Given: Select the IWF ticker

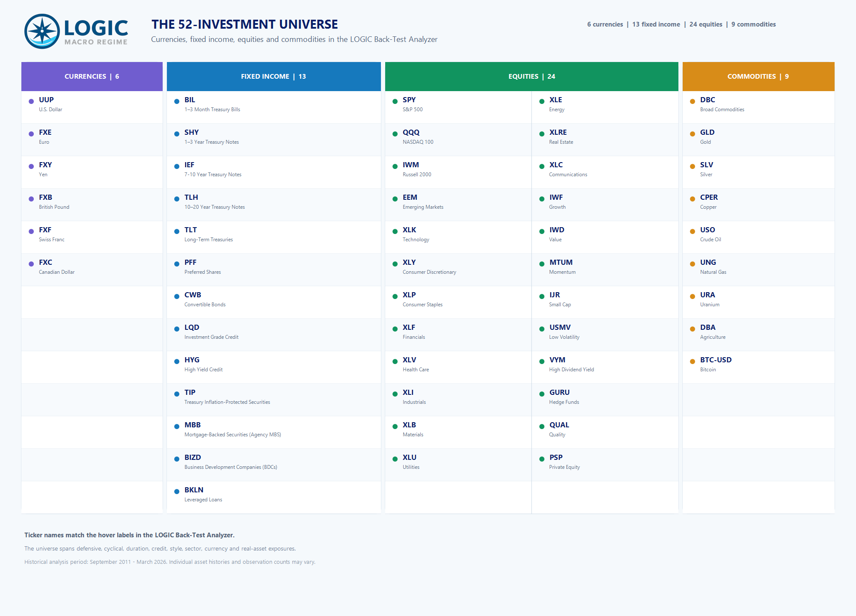Looking at the screenshot, I should point(556,198).
